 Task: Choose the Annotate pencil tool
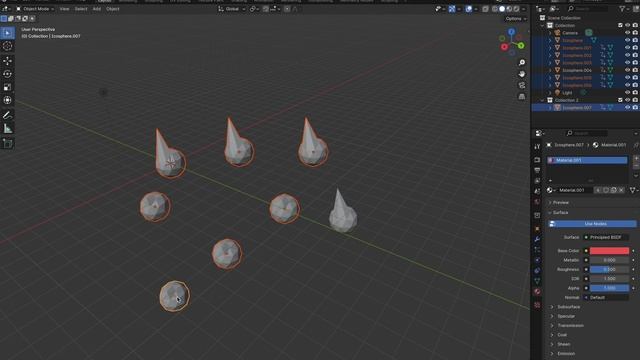click(x=7, y=116)
